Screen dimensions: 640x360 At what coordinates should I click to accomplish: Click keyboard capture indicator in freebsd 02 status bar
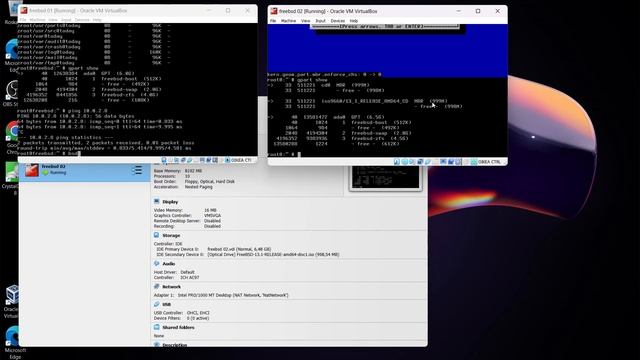click(x=473, y=162)
